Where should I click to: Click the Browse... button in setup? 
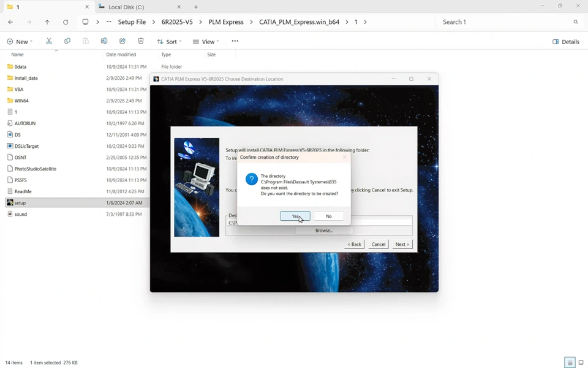[x=324, y=231]
